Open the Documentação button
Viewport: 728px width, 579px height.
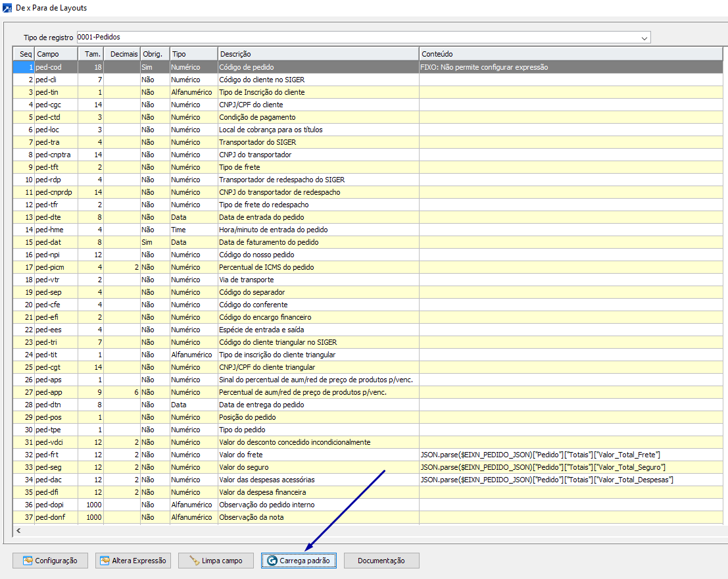click(381, 561)
